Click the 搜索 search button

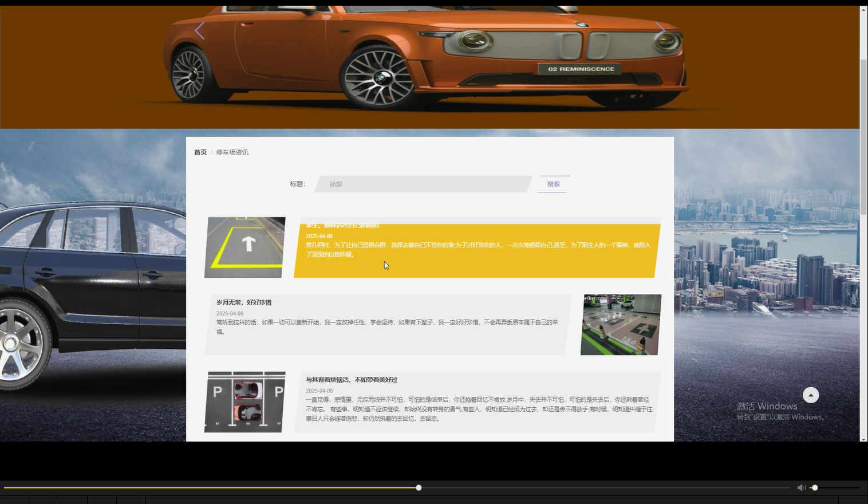pos(553,184)
